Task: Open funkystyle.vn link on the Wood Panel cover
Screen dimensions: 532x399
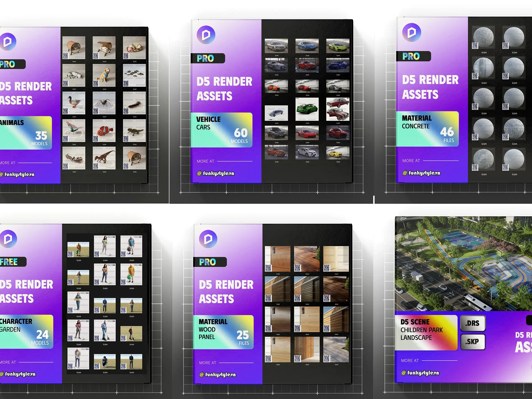Action: click(x=217, y=374)
